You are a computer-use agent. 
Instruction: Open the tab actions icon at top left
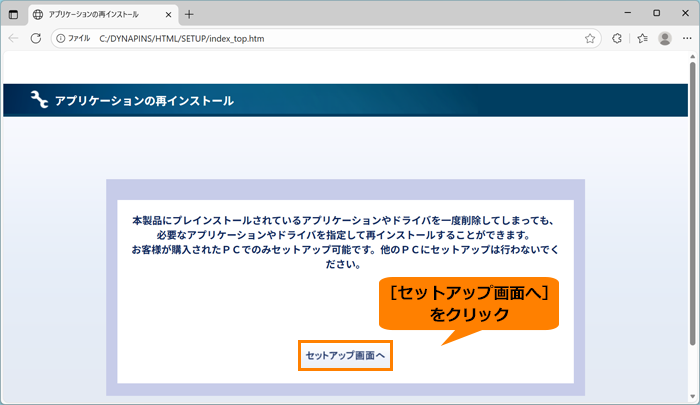click(13, 14)
